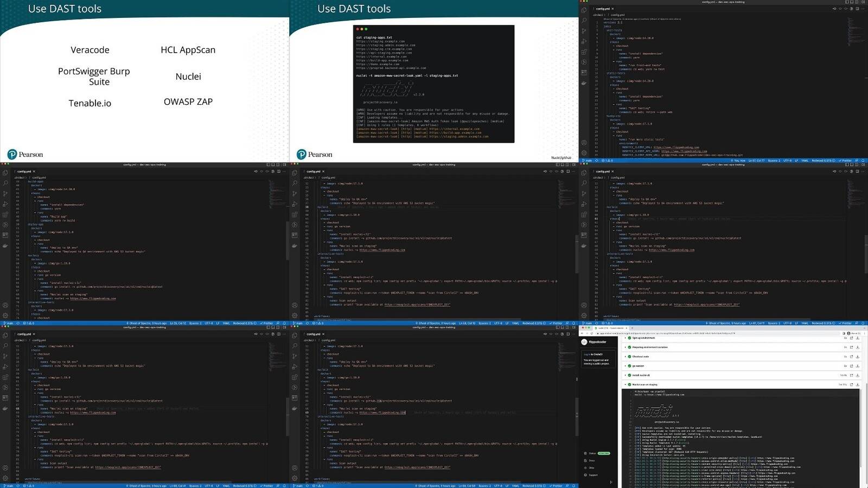Click Spaces: 2 in version 2.1 VS Code status bar
868x488 pixels.
774,160
